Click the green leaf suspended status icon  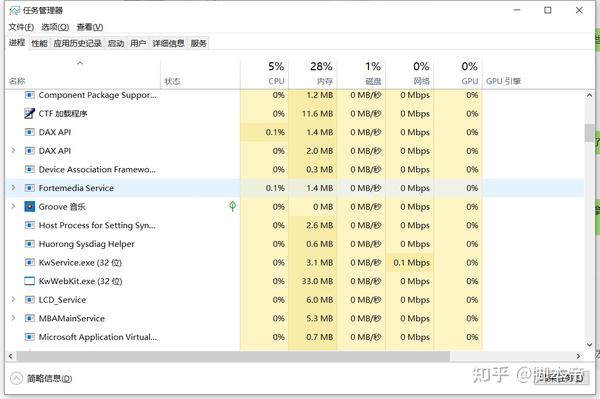click(x=232, y=207)
